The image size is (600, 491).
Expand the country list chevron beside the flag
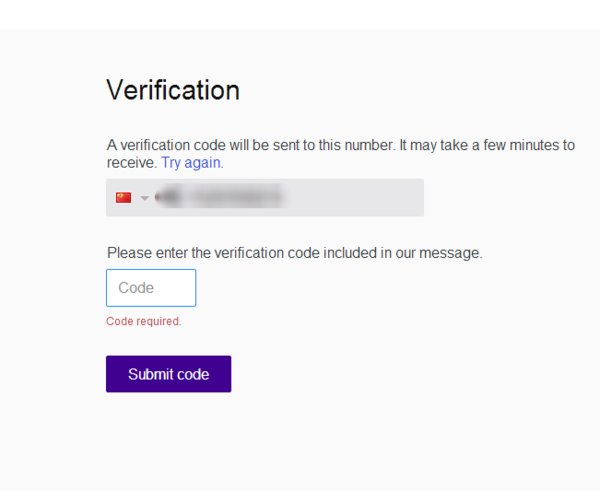144,198
